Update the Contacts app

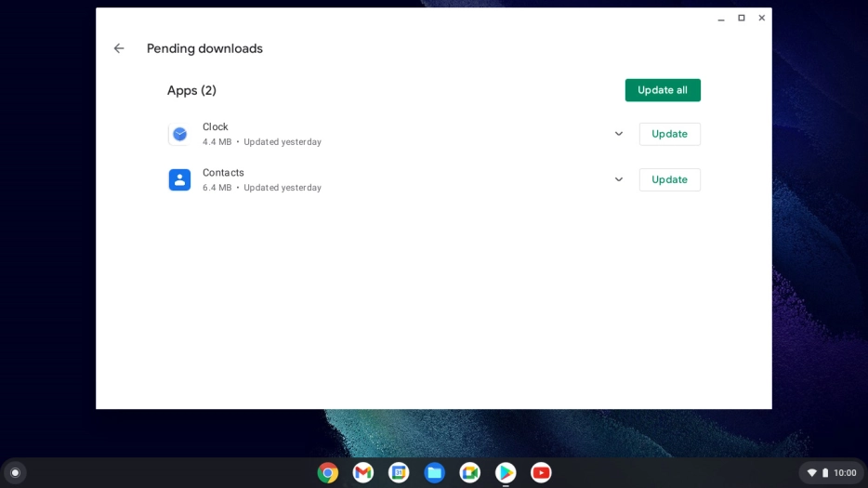coord(670,179)
